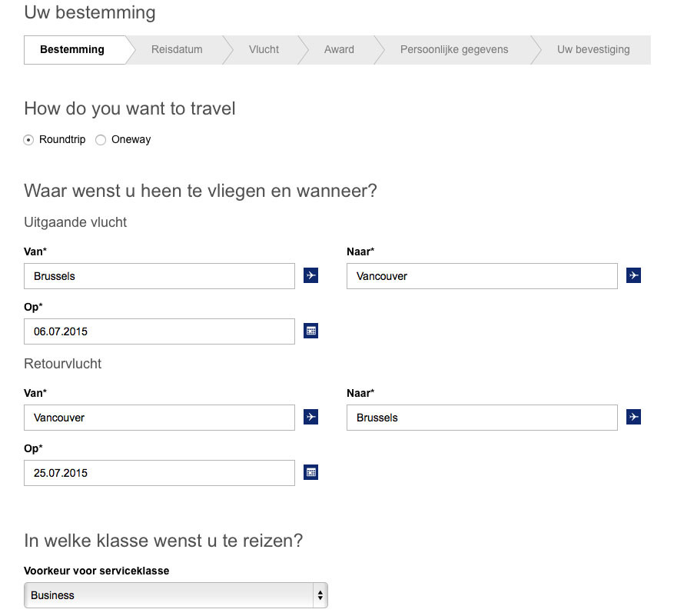Click airplane icon next to return Vancouver field
This screenshot has height=616, width=674.
310,417
